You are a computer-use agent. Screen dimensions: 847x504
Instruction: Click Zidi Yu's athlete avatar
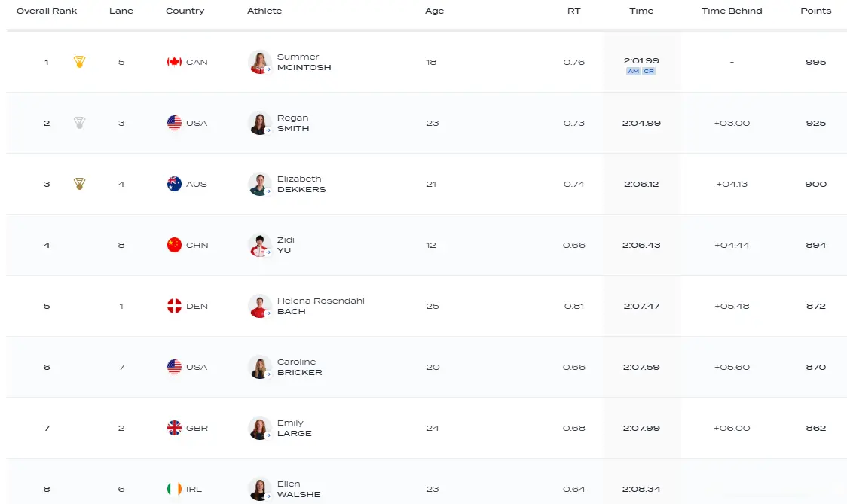(x=259, y=245)
